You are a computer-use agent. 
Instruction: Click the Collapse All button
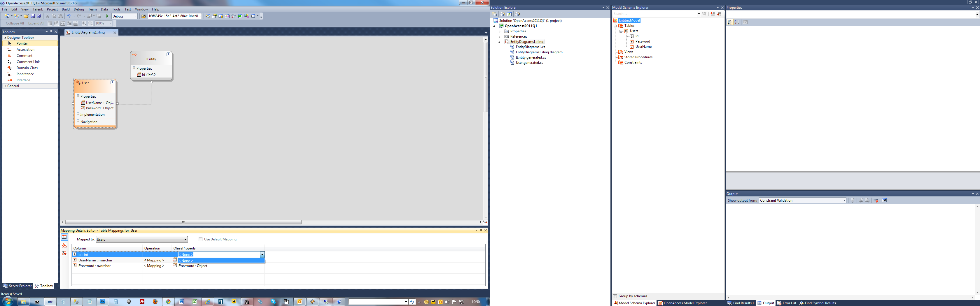(15, 23)
